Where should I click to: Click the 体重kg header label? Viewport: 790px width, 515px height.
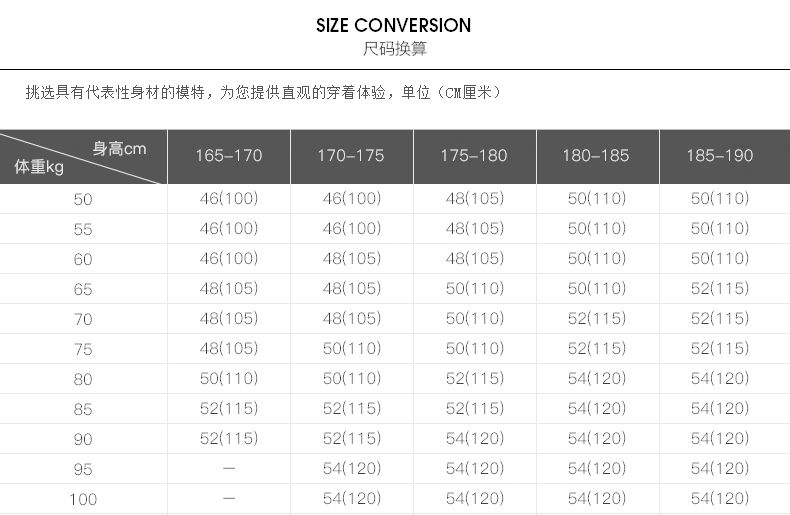point(39,168)
